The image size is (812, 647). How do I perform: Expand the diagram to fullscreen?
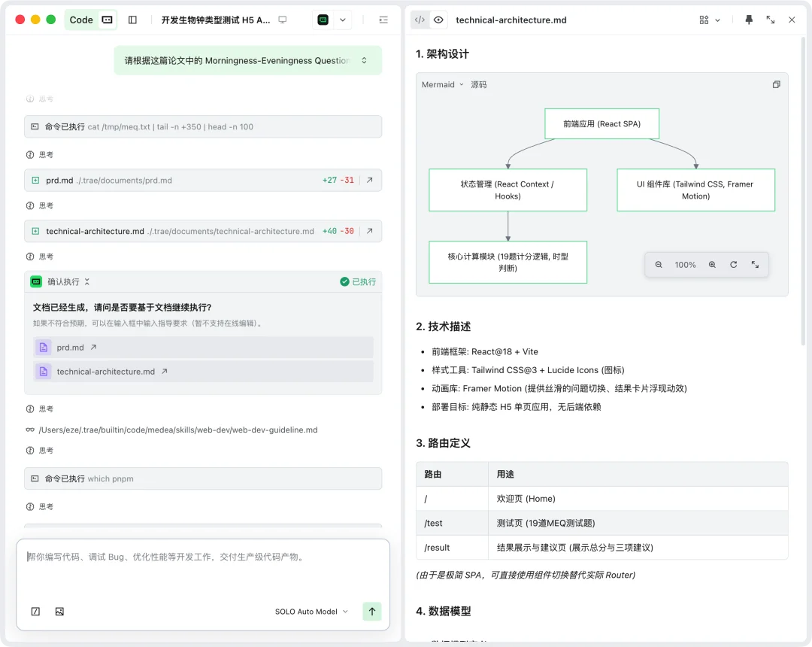(755, 264)
